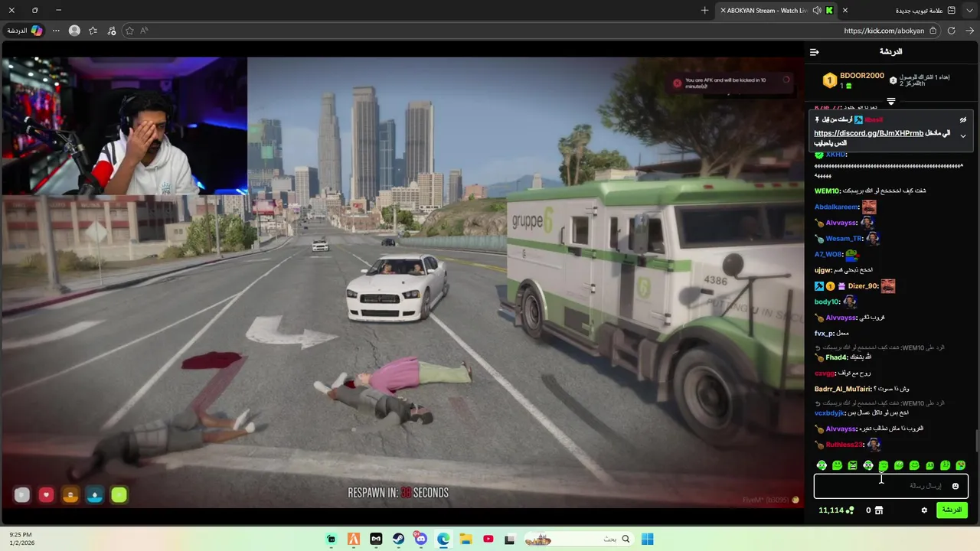This screenshot has height=551, width=980.
Task: Select the blue hotbar item icon in game
Action: click(x=95, y=495)
